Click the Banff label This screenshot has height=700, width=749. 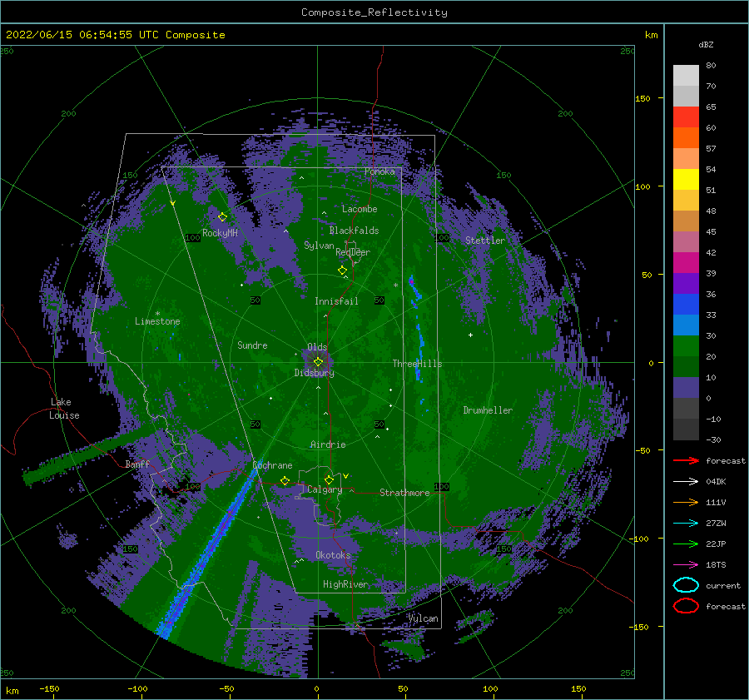point(137,464)
